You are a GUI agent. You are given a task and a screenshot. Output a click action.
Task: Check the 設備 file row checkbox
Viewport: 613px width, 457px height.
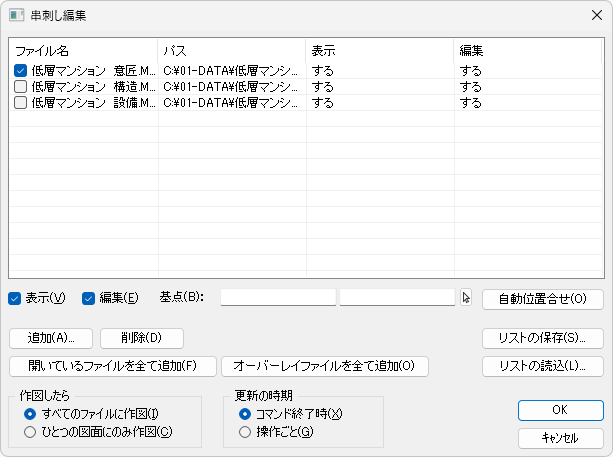(x=20, y=102)
